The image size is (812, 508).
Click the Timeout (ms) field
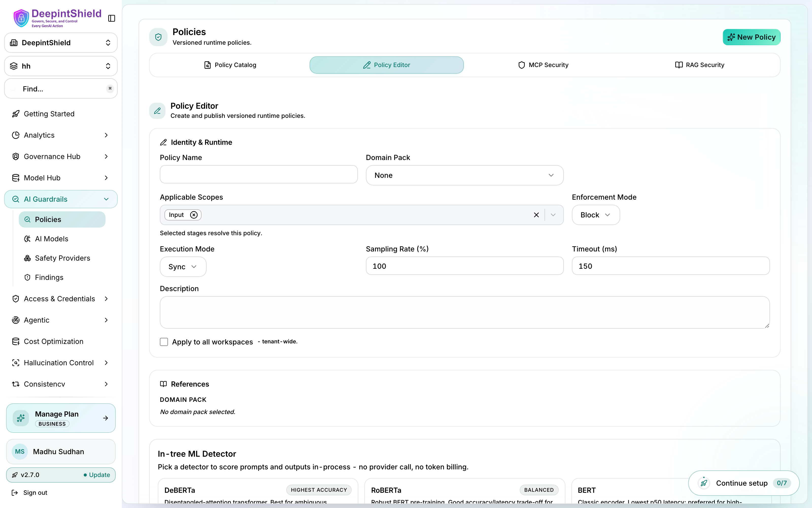pos(670,266)
